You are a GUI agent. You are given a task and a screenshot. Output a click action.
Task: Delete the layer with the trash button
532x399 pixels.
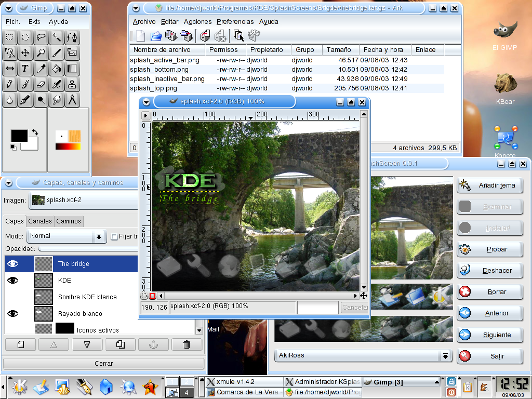(x=187, y=345)
